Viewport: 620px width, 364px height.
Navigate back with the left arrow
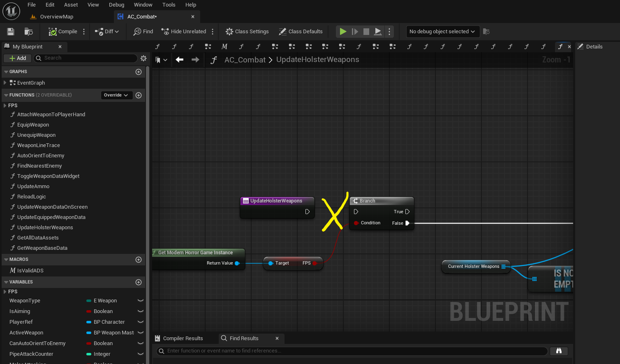pos(180,60)
